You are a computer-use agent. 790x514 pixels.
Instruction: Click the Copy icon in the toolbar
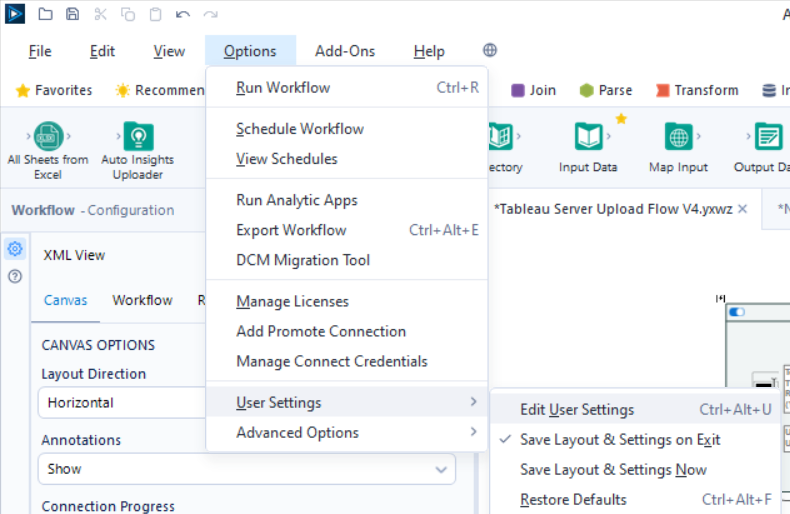128,14
